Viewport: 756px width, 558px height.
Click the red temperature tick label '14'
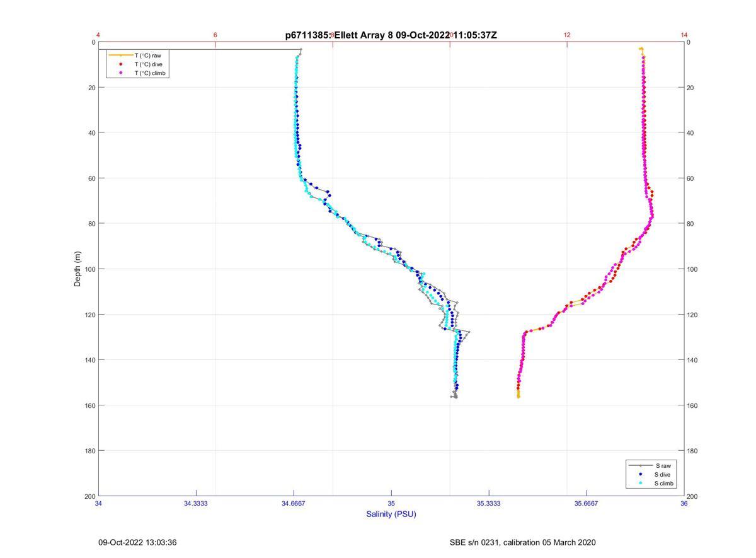[684, 35]
